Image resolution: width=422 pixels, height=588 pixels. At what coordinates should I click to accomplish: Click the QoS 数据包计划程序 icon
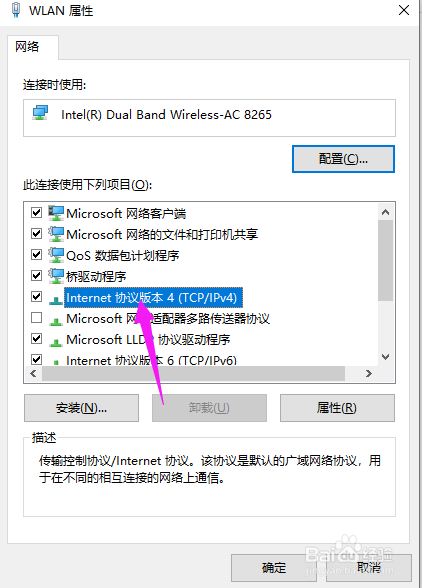tap(56, 255)
